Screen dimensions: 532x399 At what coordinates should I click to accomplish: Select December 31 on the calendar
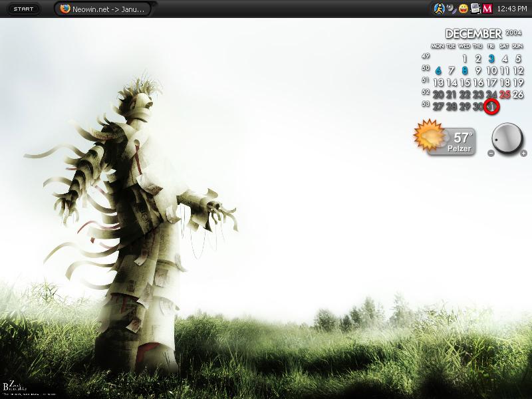coord(491,106)
